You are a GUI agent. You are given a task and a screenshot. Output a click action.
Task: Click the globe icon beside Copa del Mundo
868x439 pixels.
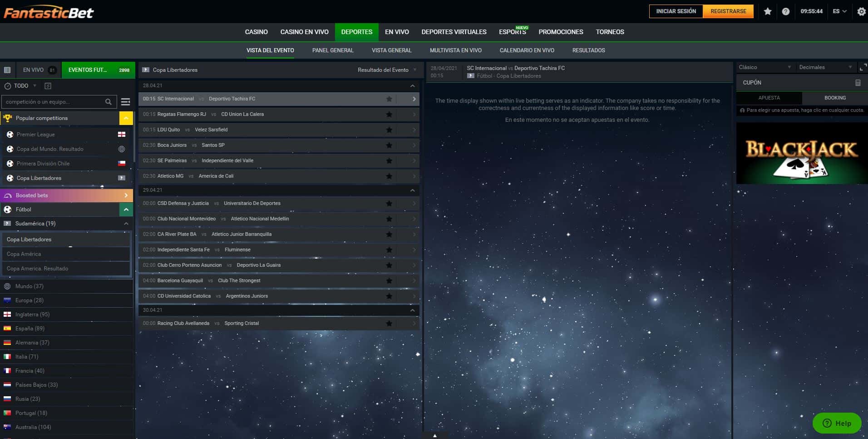pyautogui.click(x=122, y=149)
